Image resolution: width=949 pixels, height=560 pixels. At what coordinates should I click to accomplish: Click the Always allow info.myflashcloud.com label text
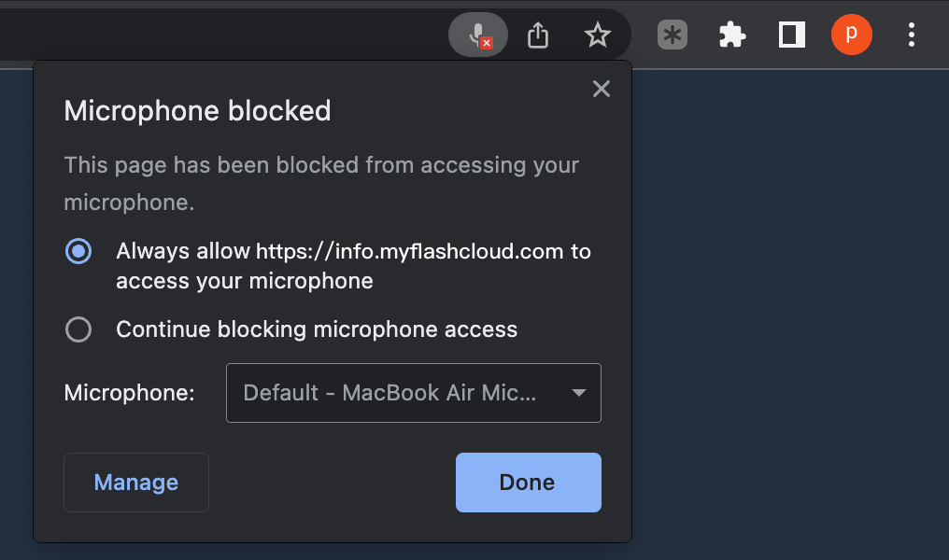353,266
